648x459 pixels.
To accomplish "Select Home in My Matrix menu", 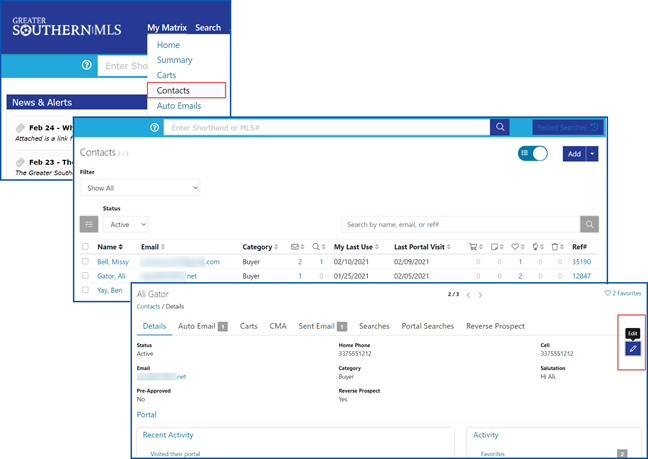I will pyautogui.click(x=168, y=45).
